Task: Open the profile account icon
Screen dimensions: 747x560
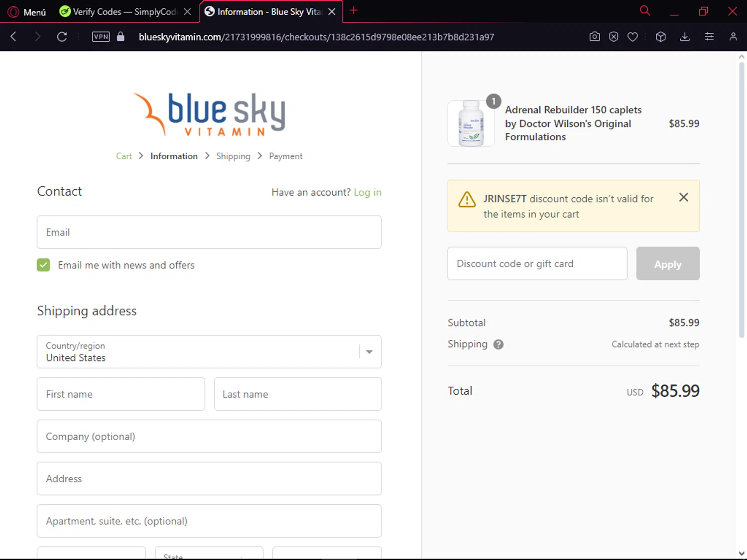Action: click(x=733, y=37)
